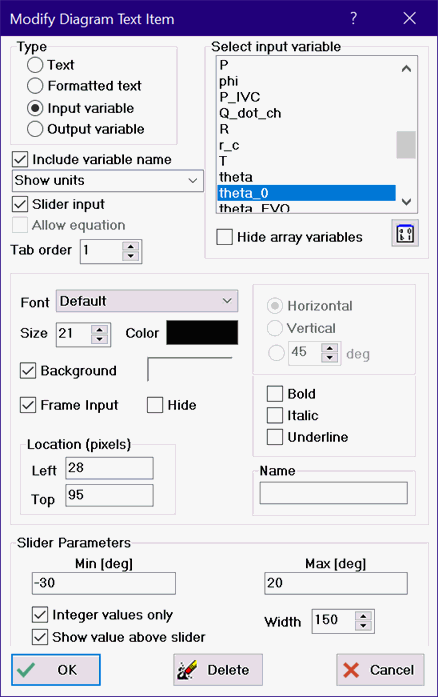The image size is (438, 697).
Task: Click the Min [deg] input field
Action: (x=104, y=583)
